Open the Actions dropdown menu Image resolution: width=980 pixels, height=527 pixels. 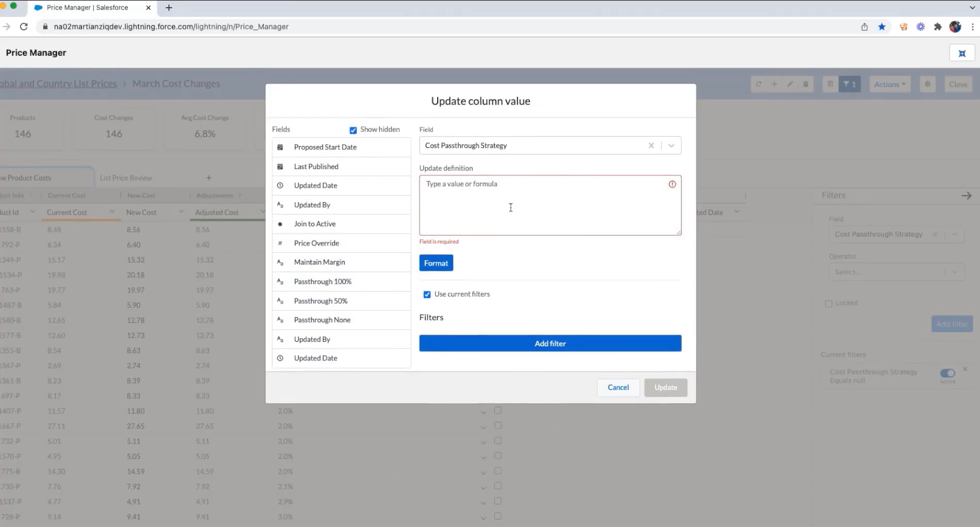[890, 84]
